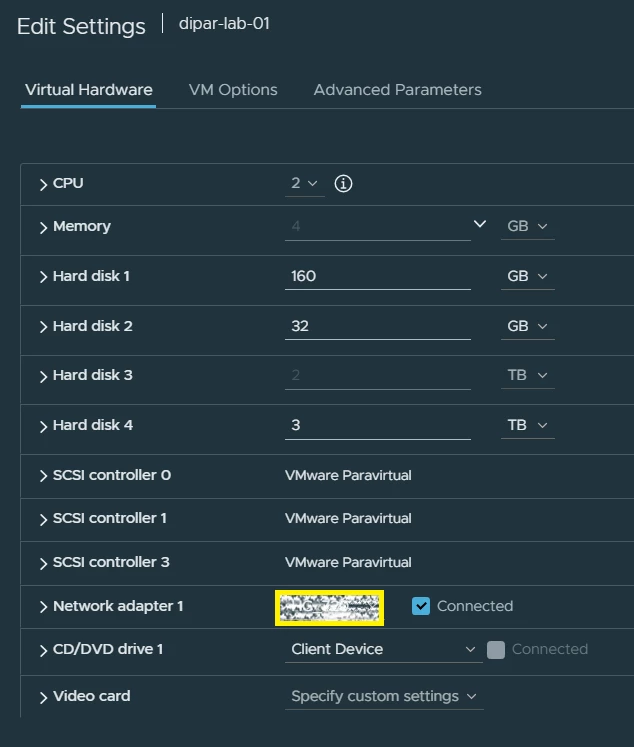This screenshot has width=634, height=747.
Task: Open the CPU count dropdown
Action: 304,184
